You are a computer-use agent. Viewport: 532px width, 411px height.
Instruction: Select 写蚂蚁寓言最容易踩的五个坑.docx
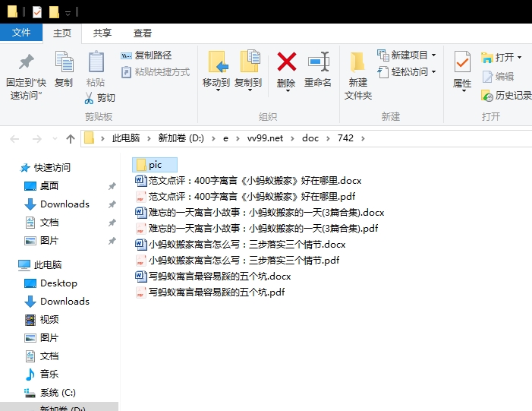pos(213,276)
